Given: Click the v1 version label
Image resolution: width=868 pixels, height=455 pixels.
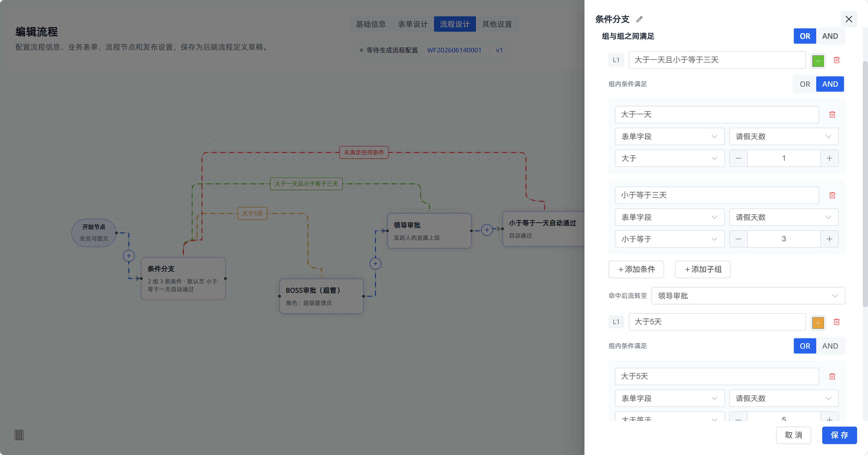Looking at the screenshot, I should 499,50.
